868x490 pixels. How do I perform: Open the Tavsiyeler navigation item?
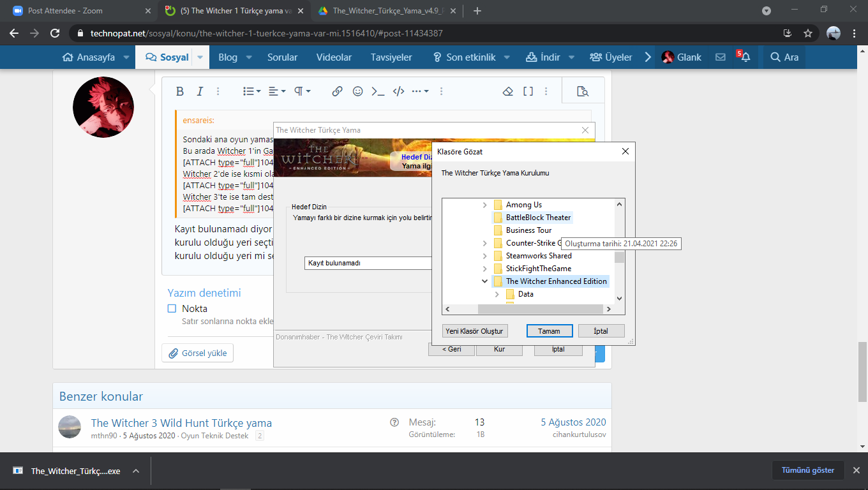tap(391, 57)
